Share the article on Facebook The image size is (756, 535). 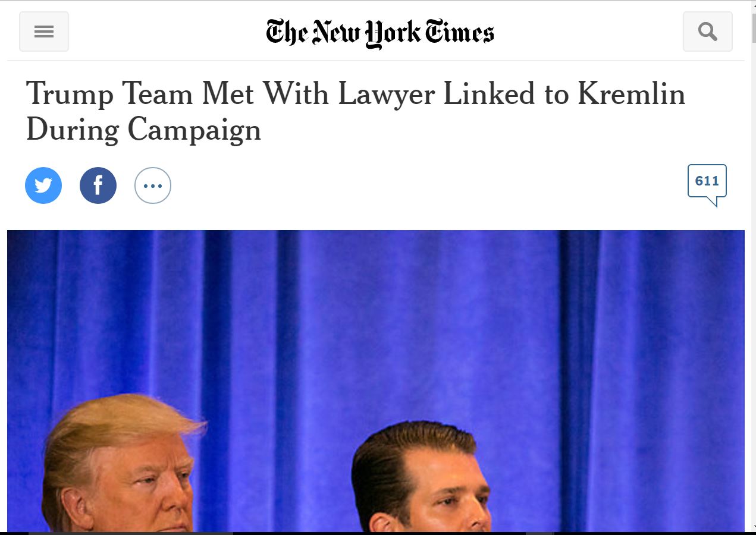point(98,185)
